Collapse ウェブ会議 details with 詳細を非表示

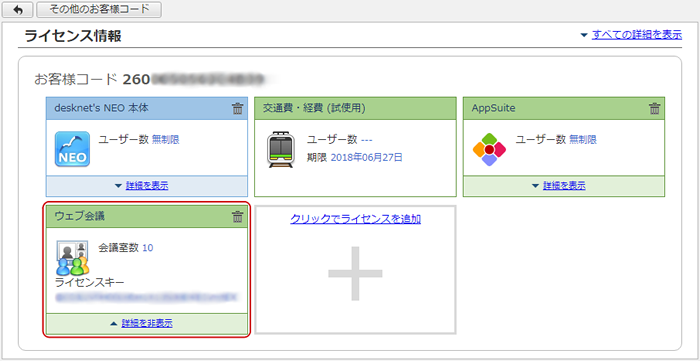[x=147, y=324]
